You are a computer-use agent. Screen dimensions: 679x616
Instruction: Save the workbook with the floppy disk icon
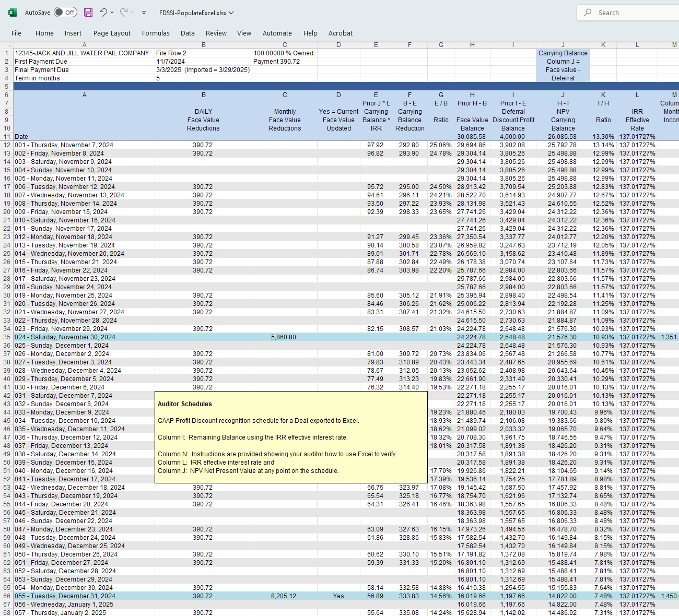[88, 13]
